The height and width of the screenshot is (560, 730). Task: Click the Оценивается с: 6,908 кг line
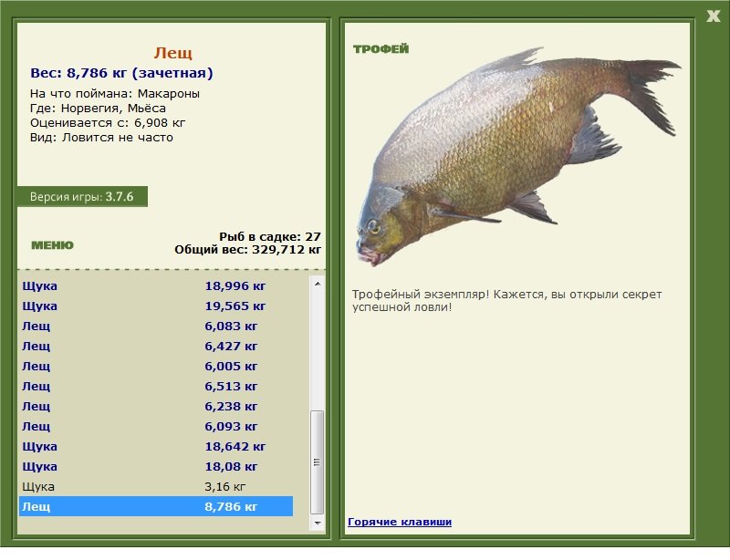point(108,123)
